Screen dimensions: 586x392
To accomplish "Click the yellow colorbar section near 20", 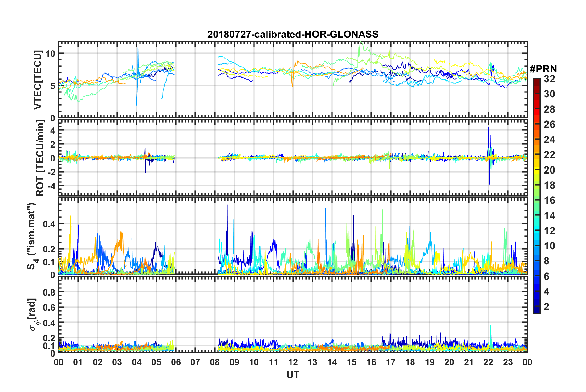I will coord(536,170).
